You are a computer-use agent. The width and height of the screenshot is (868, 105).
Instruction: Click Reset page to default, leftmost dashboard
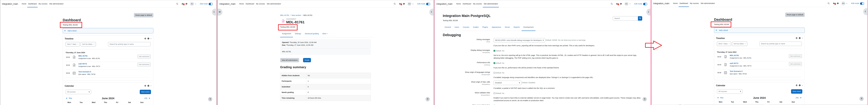pyautogui.click(x=144, y=15)
